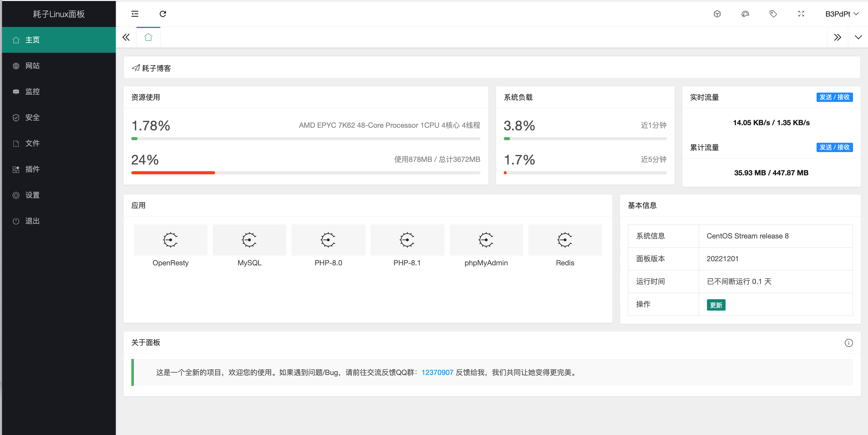Open 文件 in the sidebar

click(x=59, y=143)
